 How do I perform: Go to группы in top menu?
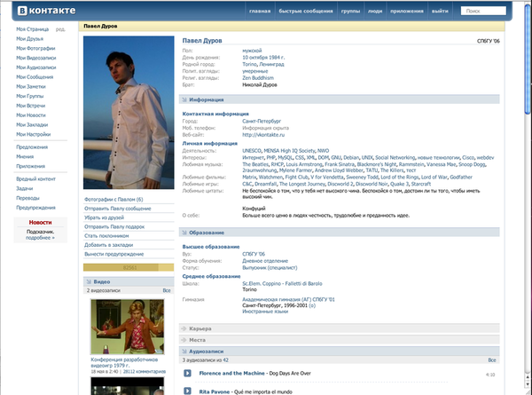coord(350,11)
